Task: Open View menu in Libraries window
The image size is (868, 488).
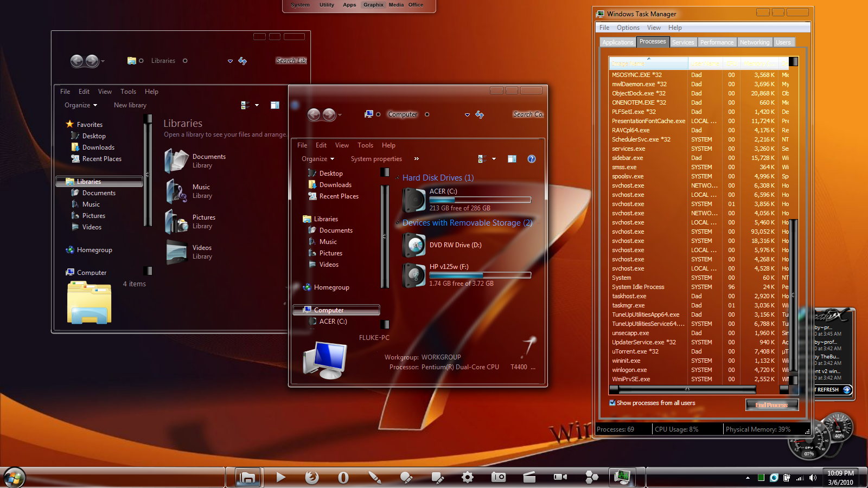Action: point(105,92)
